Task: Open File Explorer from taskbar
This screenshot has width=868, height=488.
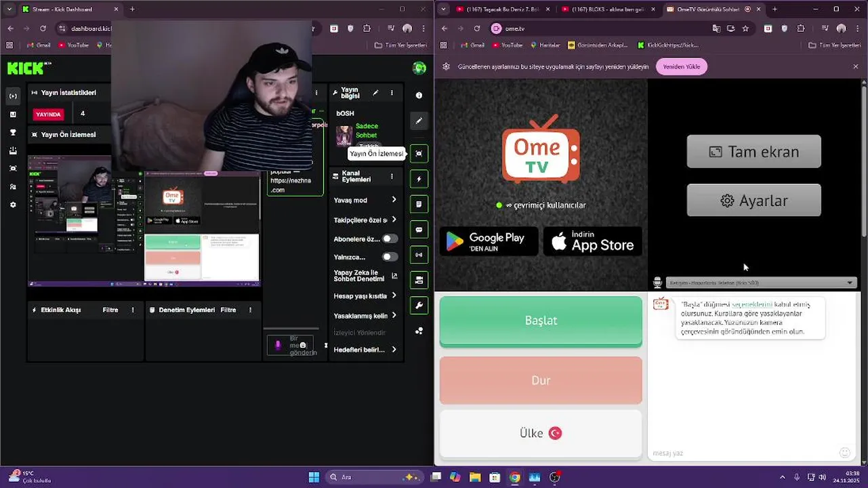Action: pos(475,477)
